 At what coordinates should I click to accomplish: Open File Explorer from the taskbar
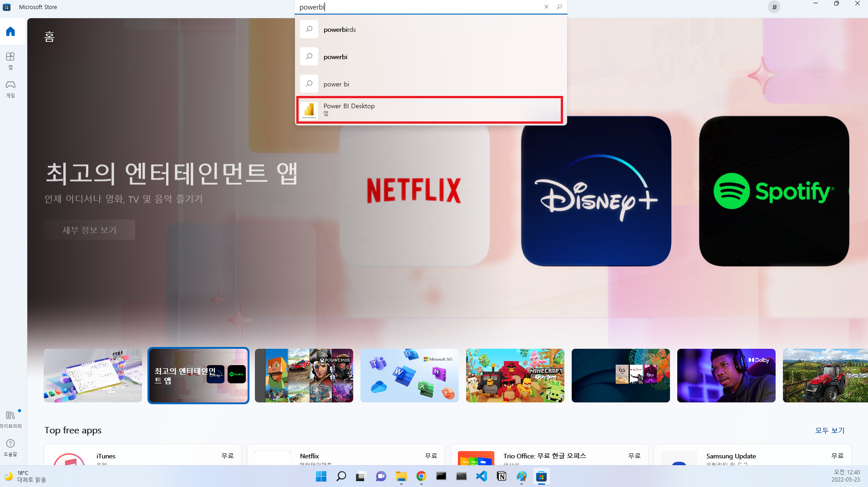point(401,476)
